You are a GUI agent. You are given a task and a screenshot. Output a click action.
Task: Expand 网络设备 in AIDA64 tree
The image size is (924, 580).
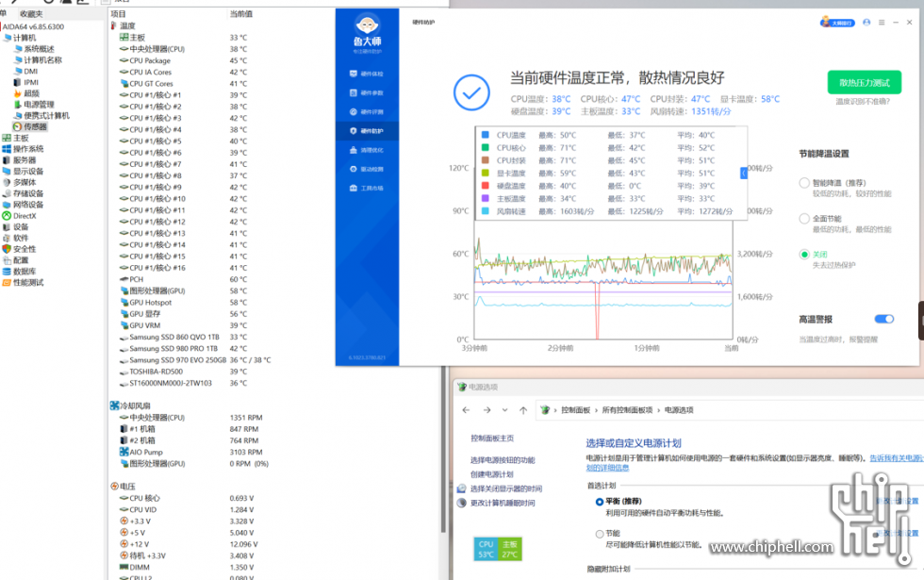pos(23,205)
